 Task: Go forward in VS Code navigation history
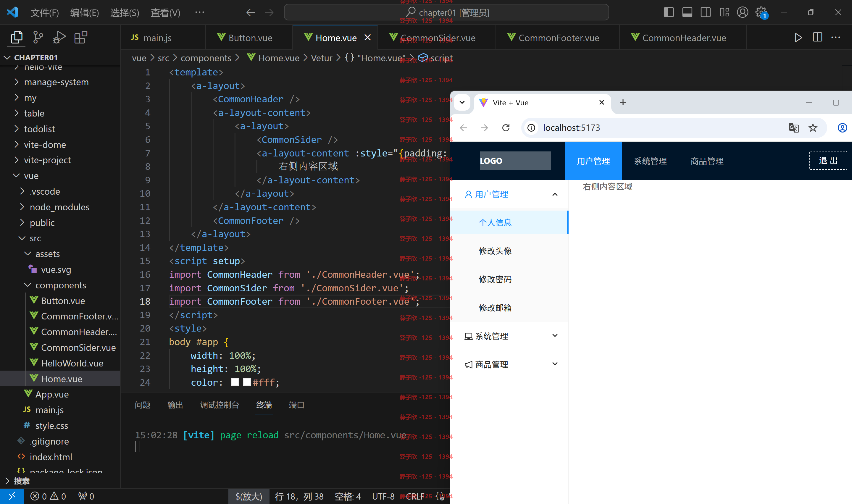point(269,12)
